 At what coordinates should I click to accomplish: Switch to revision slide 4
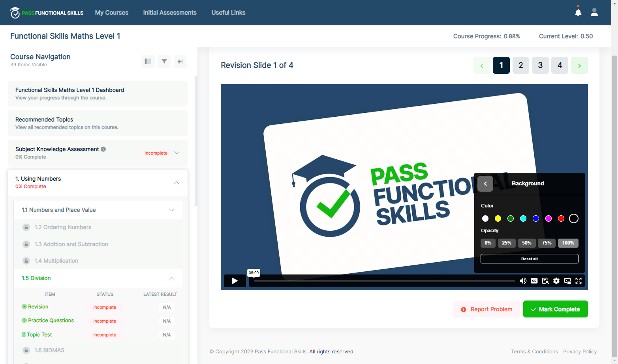click(x=560, y=65)
